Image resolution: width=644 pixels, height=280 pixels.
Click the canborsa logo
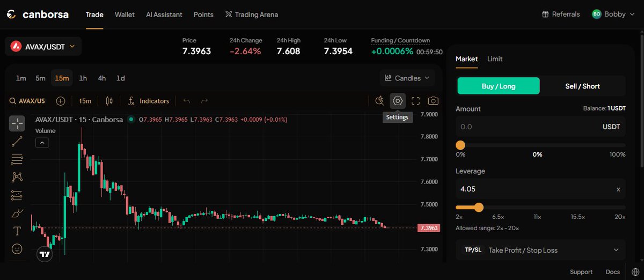pyautogui.click(x=38, y=14)
